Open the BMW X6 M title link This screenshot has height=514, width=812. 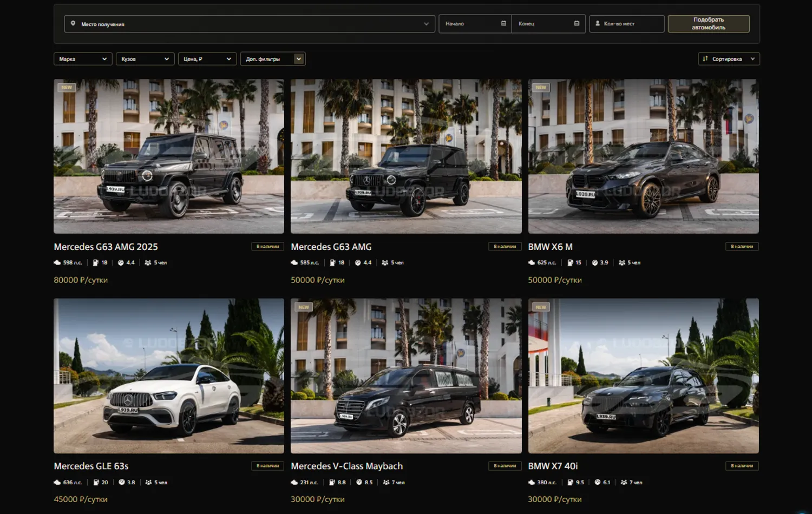coord(551,247)
